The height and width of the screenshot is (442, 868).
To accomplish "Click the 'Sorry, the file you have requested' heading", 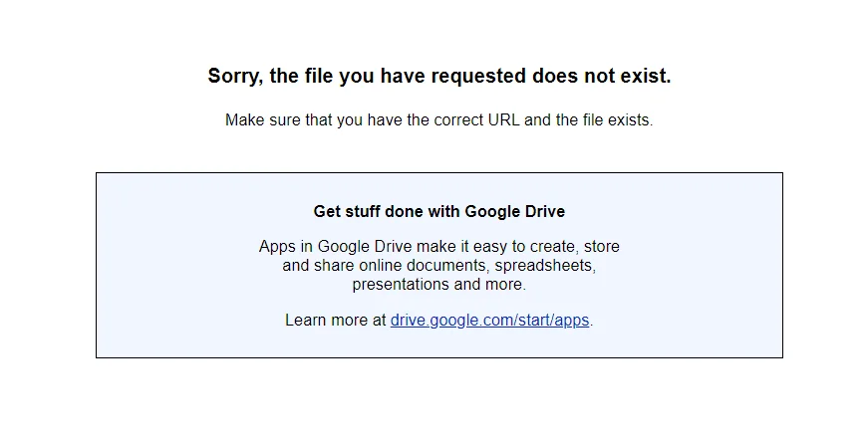I will tap(438, 76).
